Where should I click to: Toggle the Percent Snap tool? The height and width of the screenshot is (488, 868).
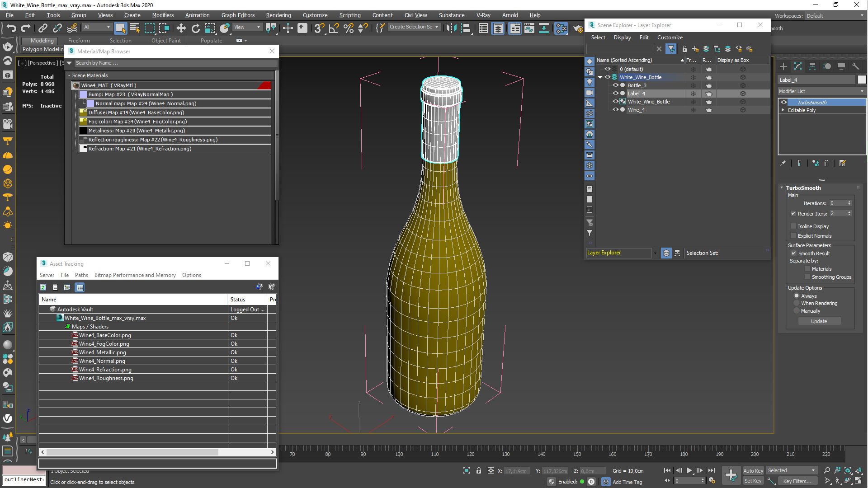tap(349, 28)
